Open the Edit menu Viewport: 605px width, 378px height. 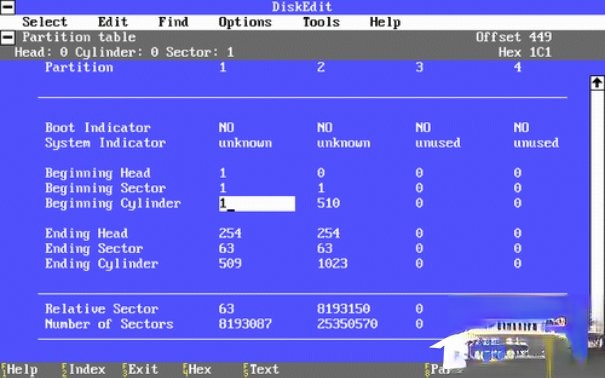(x=113, y=22)
